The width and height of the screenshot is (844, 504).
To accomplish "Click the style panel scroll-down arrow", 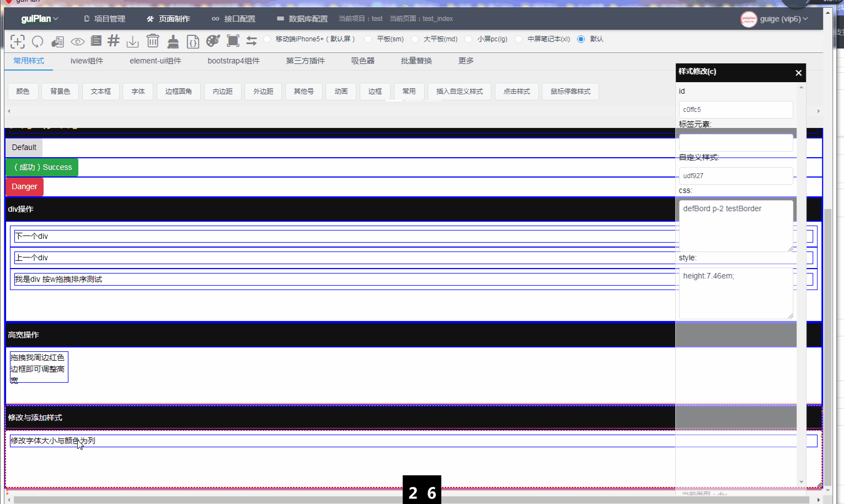I will click(802, 482).
